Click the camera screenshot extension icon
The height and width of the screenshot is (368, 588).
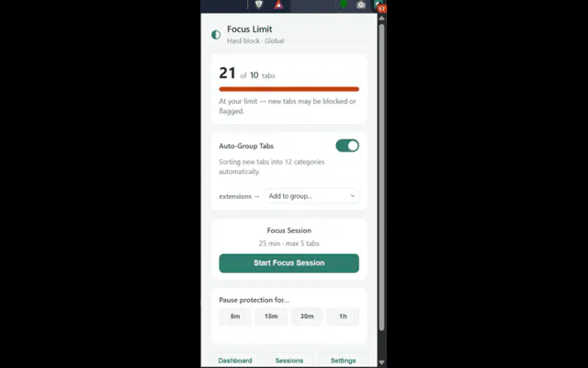pos(361,5)
